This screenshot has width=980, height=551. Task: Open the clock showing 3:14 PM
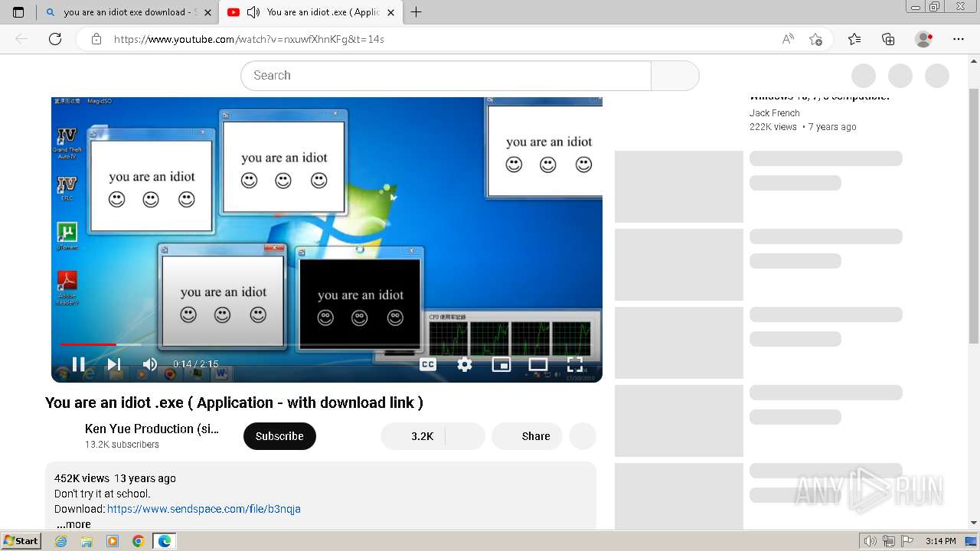(x=940, y=541)
